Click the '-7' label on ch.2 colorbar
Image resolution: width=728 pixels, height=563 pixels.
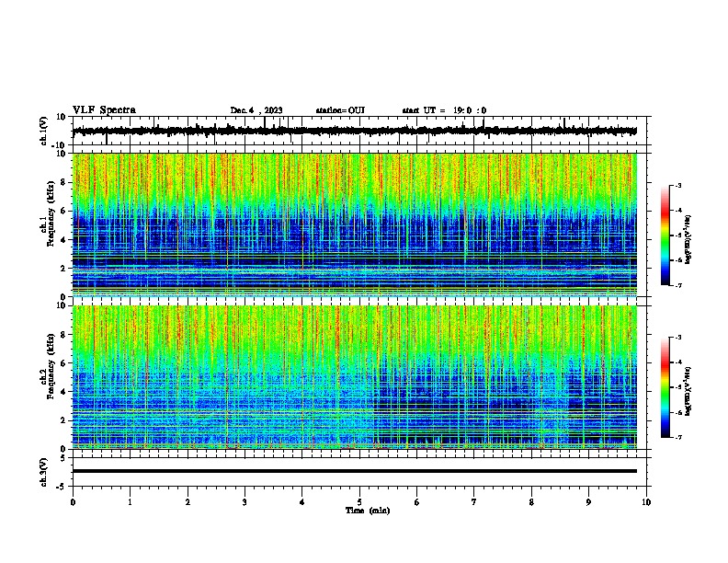[x=677, y=437]
